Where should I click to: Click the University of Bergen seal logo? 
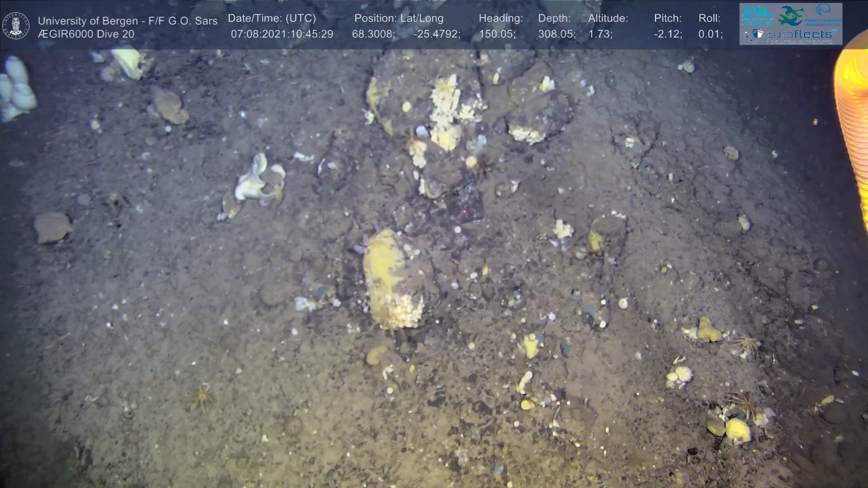pos(16,26)
